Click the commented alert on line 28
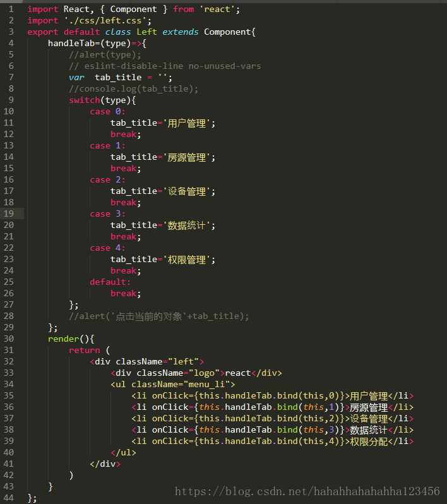Image resolution: width=447 pixels, height=504 pixels. (158, 316)
